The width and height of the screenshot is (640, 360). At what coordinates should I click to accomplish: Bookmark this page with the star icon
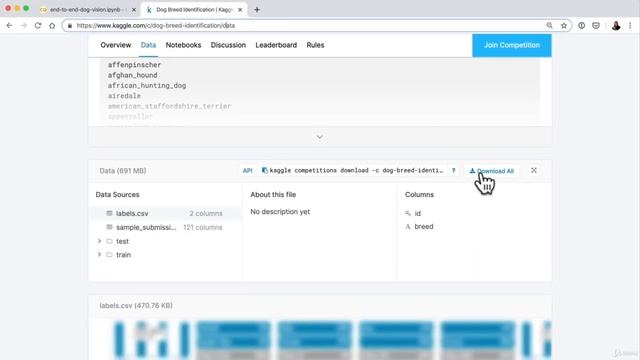coord(564,25)
